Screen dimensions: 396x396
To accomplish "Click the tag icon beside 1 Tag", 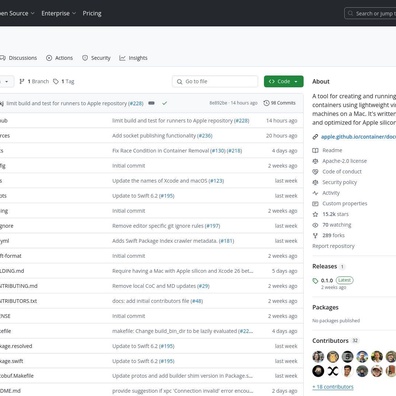I will point(56,81).
